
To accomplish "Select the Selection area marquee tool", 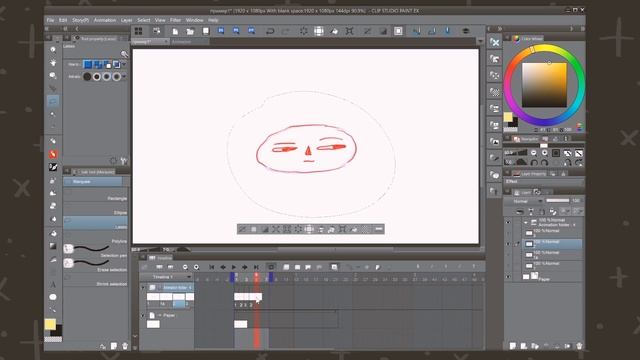I will [x=53, y=101].
